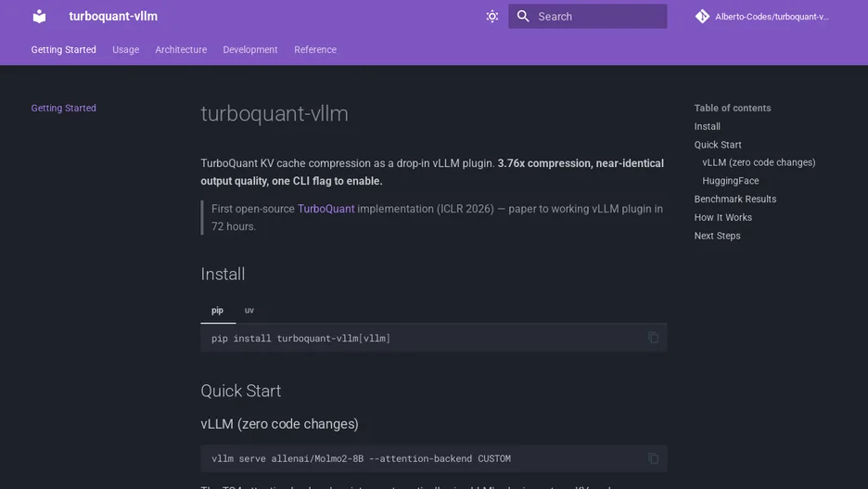
Task: Go to the Development tab
Action: point(250,50)
